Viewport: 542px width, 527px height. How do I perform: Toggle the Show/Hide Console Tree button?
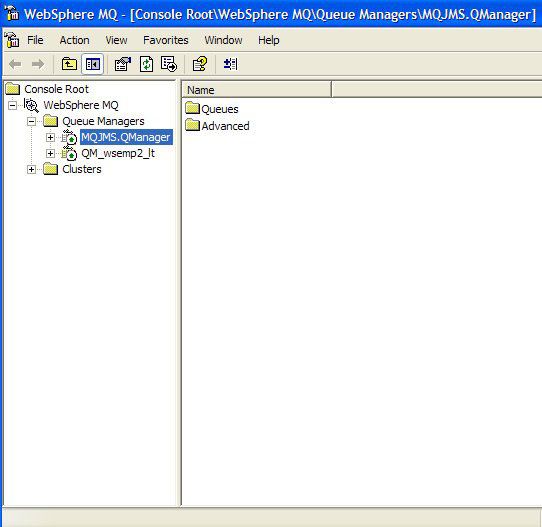click(x=93, y=64)
